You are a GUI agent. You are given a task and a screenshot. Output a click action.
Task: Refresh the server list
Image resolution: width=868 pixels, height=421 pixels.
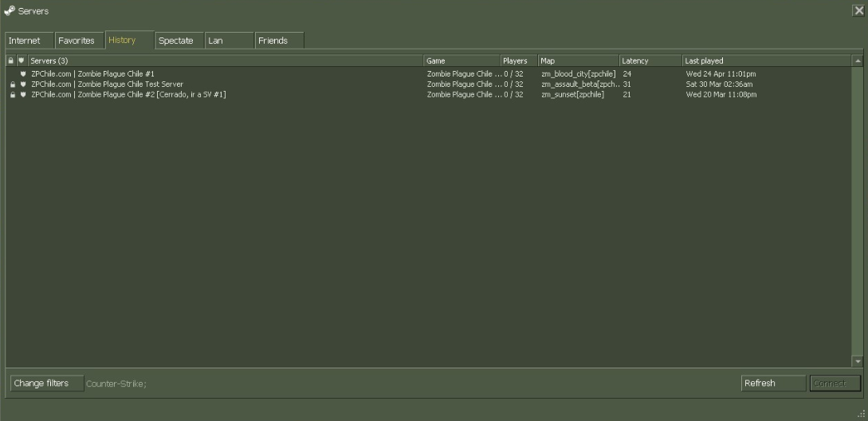(773, 384)
